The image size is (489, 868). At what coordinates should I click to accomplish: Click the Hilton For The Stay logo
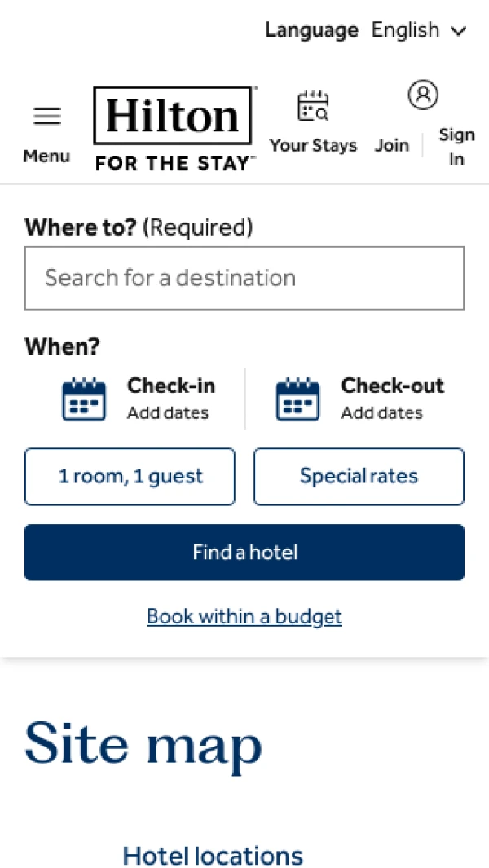[x=174, y=128]
